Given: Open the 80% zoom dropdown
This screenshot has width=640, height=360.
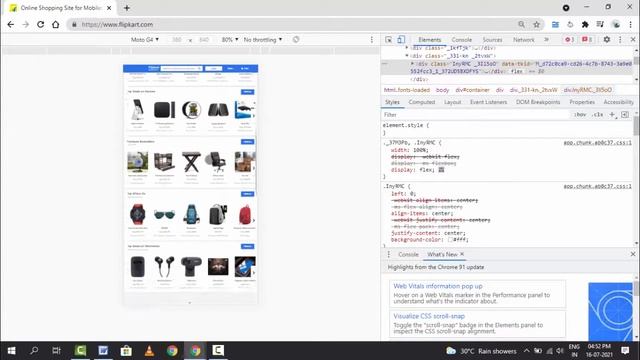Looking at the screenshot, I should coord(230,40).
